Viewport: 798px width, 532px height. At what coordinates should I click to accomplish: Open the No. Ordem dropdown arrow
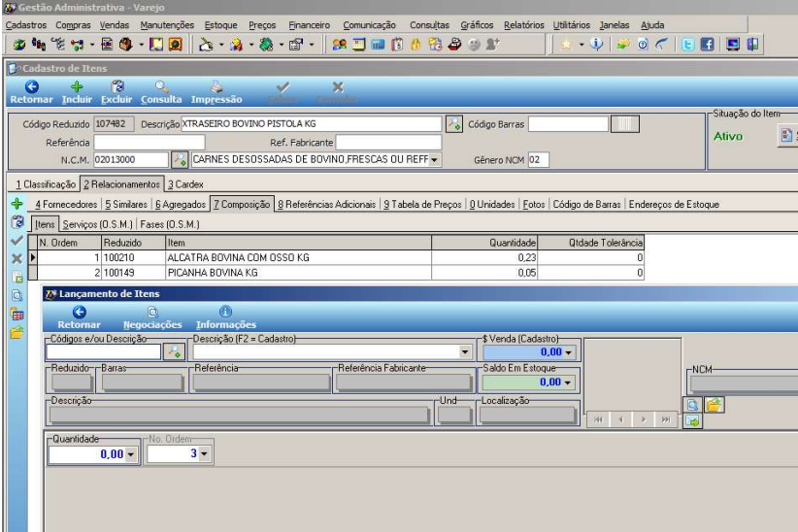pos(204,453)
